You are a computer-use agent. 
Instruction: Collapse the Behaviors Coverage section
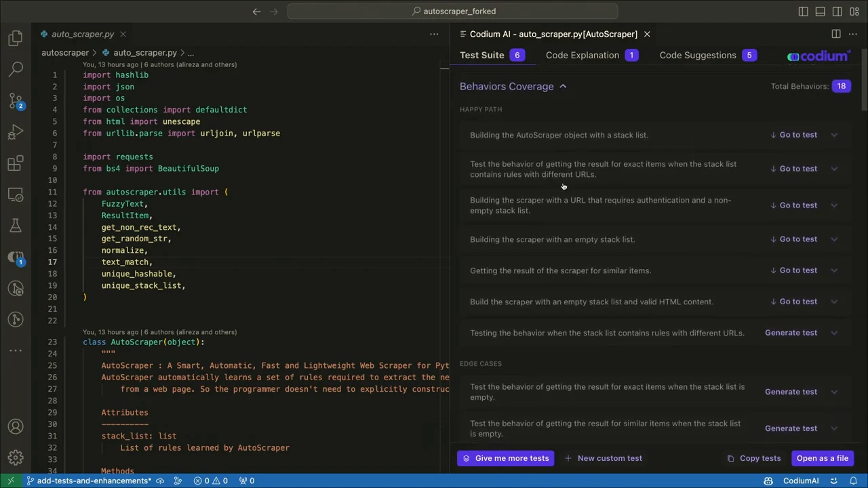513,86
